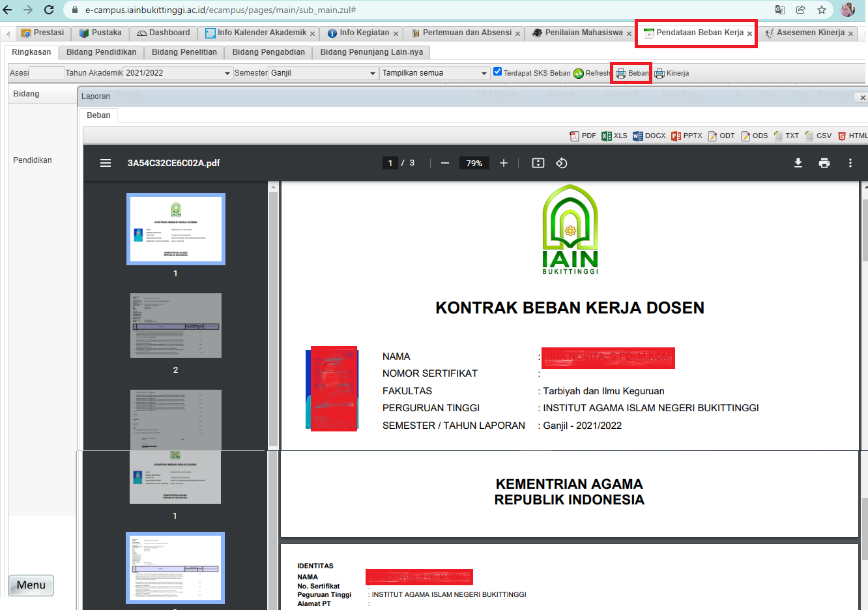This screenshot has width=868, height=610.
Task: Export report as XLS spreadsheet
Action: [x=614, y=136]
